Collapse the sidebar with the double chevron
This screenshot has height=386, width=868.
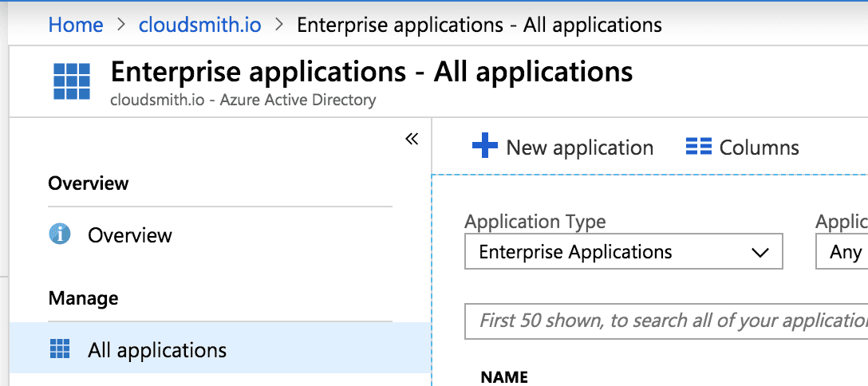pyautogui.click(x=412, y=139)
